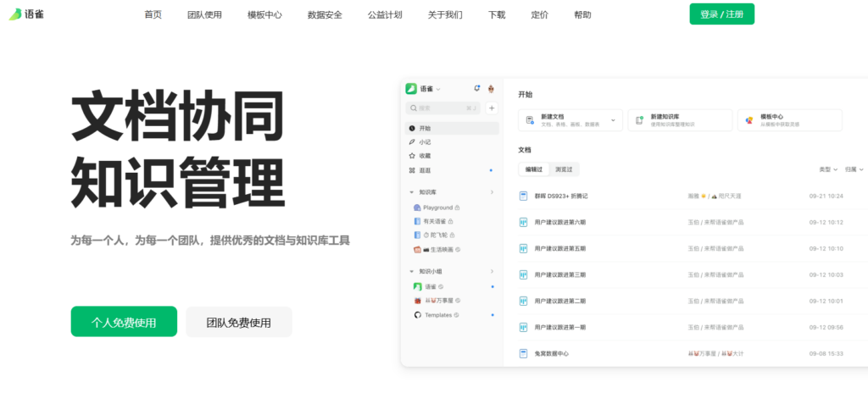868x393 pixels.
Task: Click the plus create button beside search
Action: pyautogui.click(x=492, y=108)
